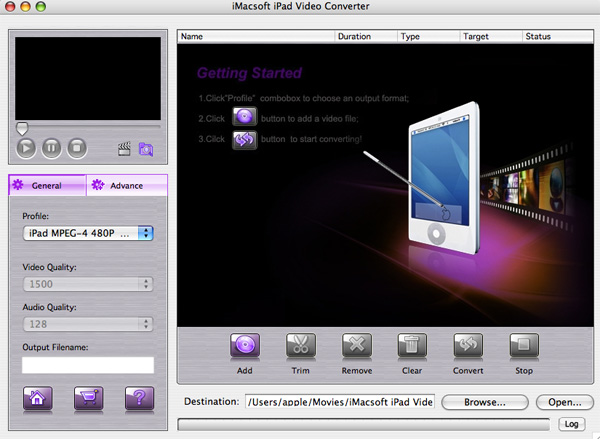Zoom the window with the green button
Screen dimensions: 600x439
(x=41, y=6)
